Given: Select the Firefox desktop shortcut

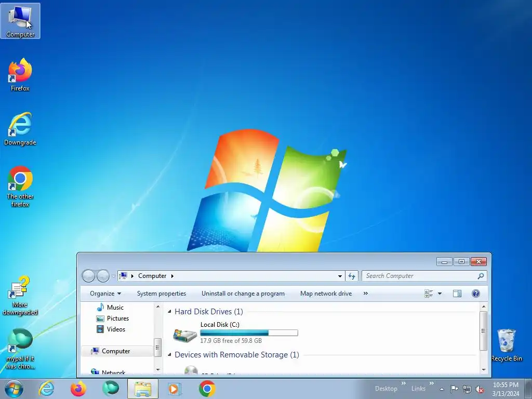Looking at the screenshot, I should (20, 75).
